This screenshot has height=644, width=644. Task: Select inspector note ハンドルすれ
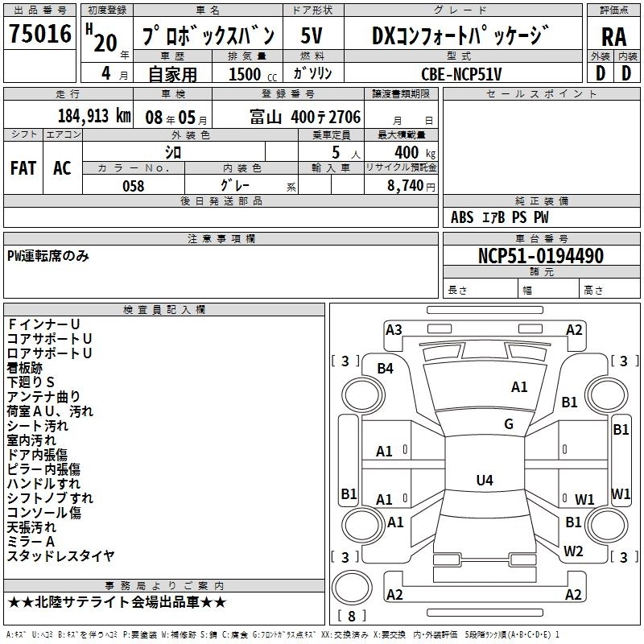click(44, 484)
